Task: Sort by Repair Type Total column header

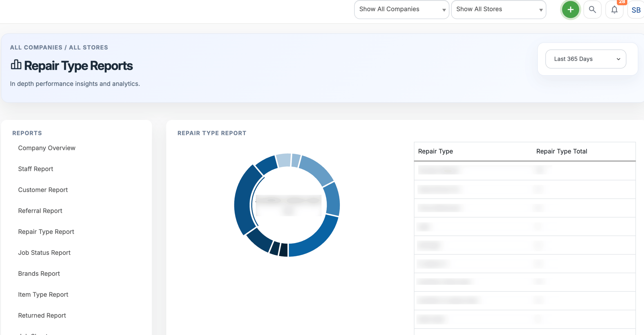Action: 561,151
